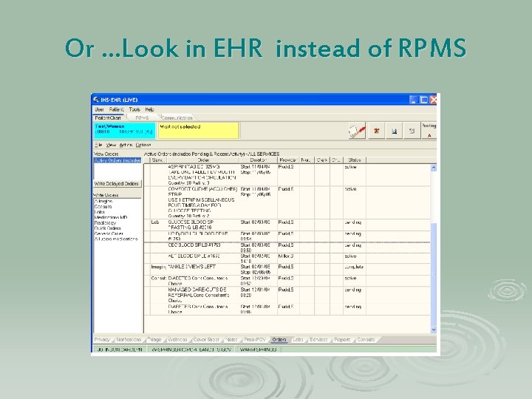
Task: Open the Prob/POV tab
Action: click(x=255, y=339)
